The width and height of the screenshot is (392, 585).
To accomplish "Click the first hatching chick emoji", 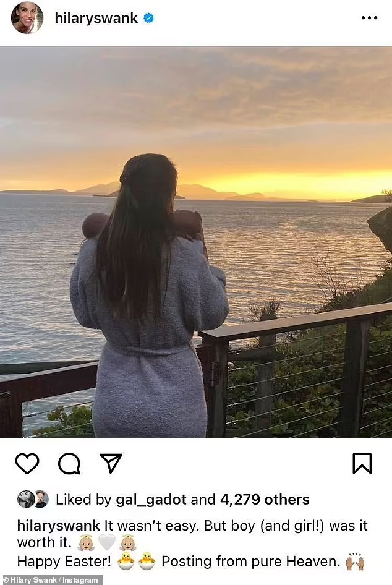I will [126, 561].
